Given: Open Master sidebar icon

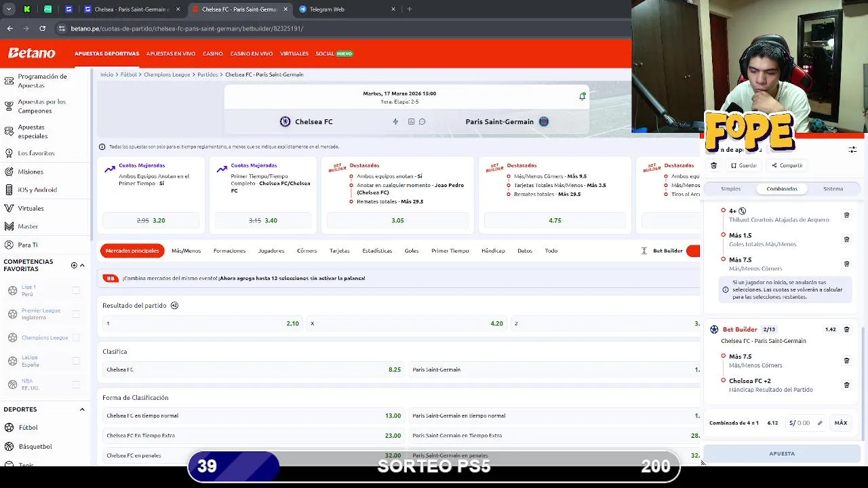Looking at the screenshot, I should (9, 226).
